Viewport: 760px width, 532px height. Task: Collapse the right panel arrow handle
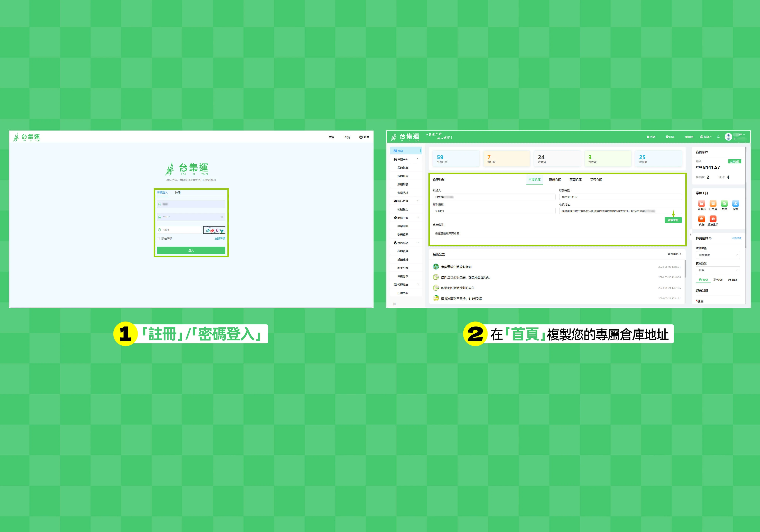[690, 234]
